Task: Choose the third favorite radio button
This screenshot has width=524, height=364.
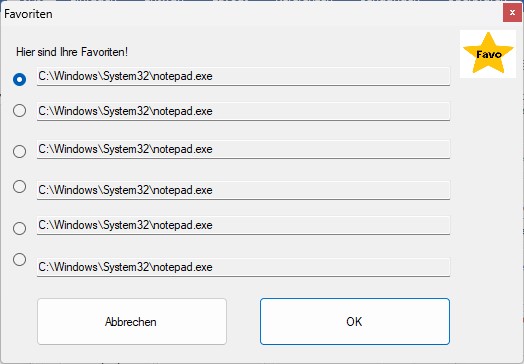Action: 19,151
